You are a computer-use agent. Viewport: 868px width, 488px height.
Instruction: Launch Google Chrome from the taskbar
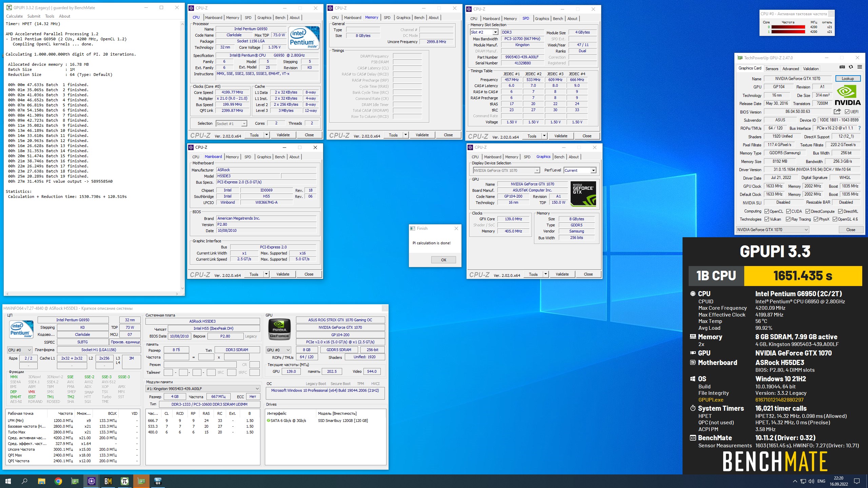point(58,481)
